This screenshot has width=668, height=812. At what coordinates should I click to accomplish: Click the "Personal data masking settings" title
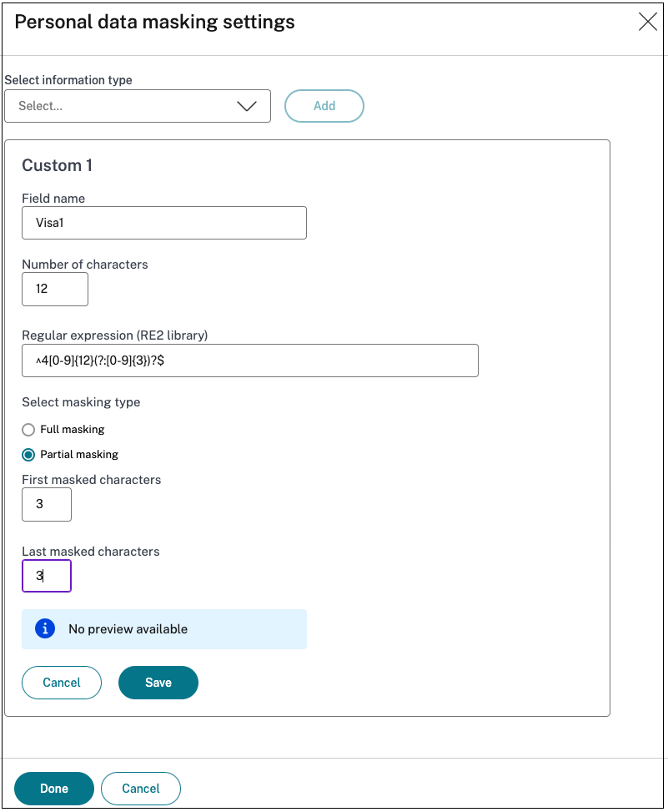(154, 22)
